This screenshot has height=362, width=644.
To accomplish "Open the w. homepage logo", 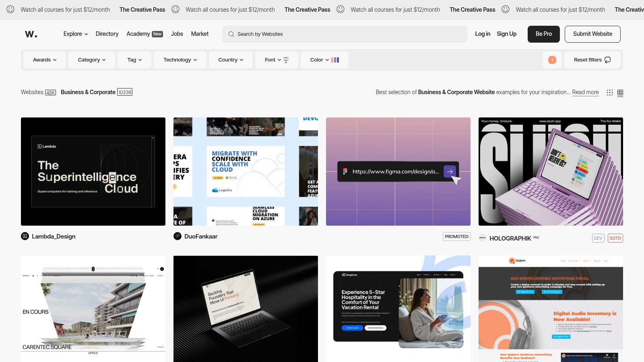I will [x=32, y=34].
